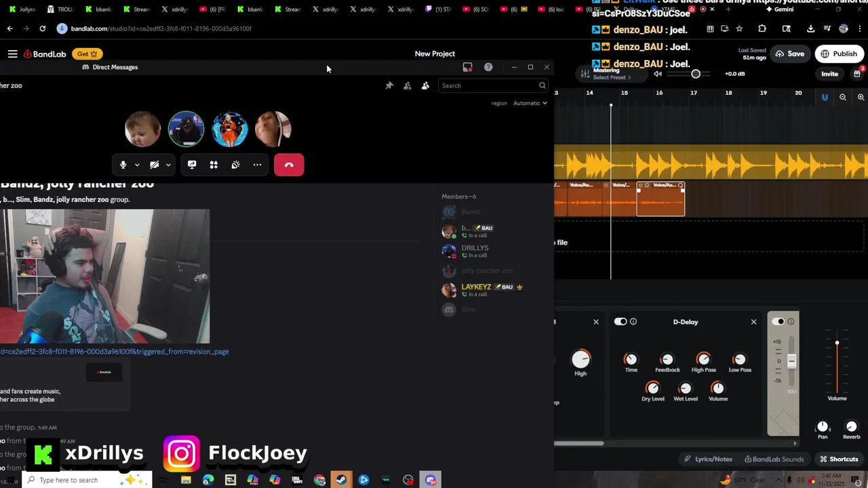The image size is (868, 488).
Task: Adjust the D-Delay Feedback knob
Action: (x=667, y=359)
